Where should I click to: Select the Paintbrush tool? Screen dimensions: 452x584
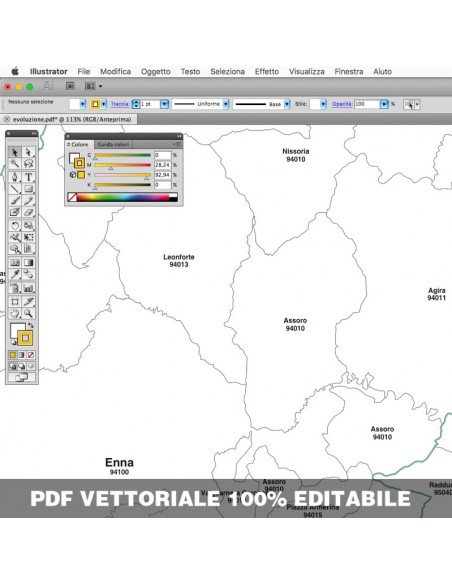click(15, 200)
